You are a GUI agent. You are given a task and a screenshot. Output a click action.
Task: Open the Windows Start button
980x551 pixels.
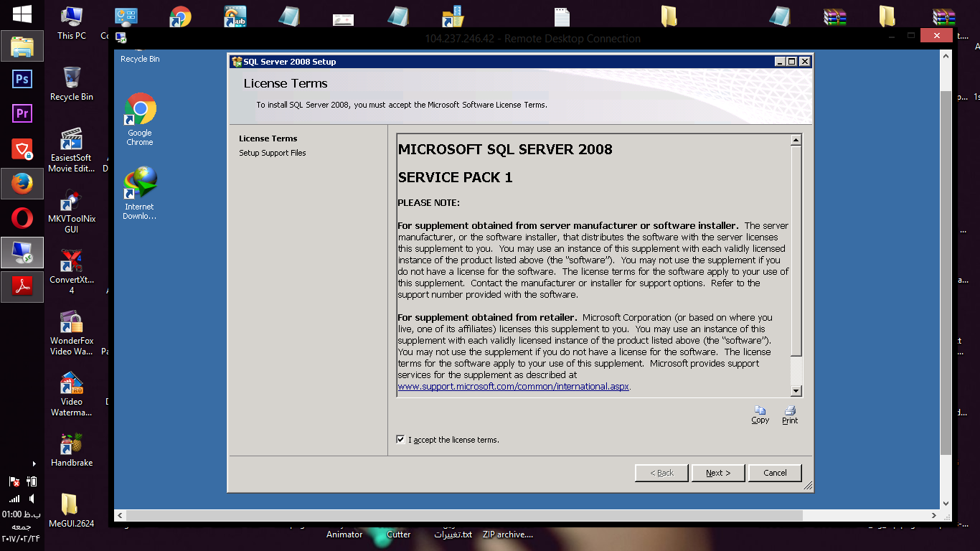(22, 14)
